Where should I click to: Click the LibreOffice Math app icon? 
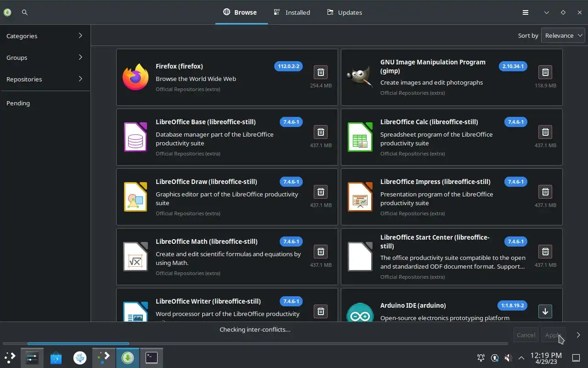[136, 257]
